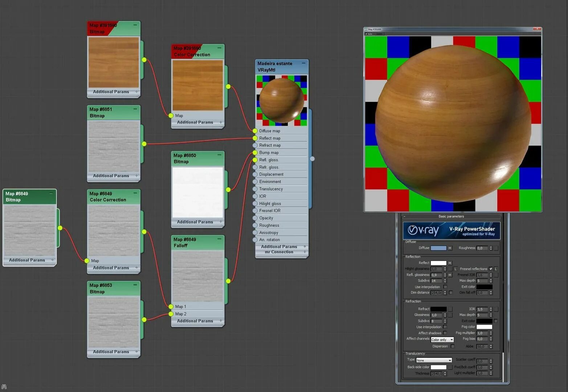
Task: Click the Refl. glossiness M map button
Action: click(x=450, y=275)
